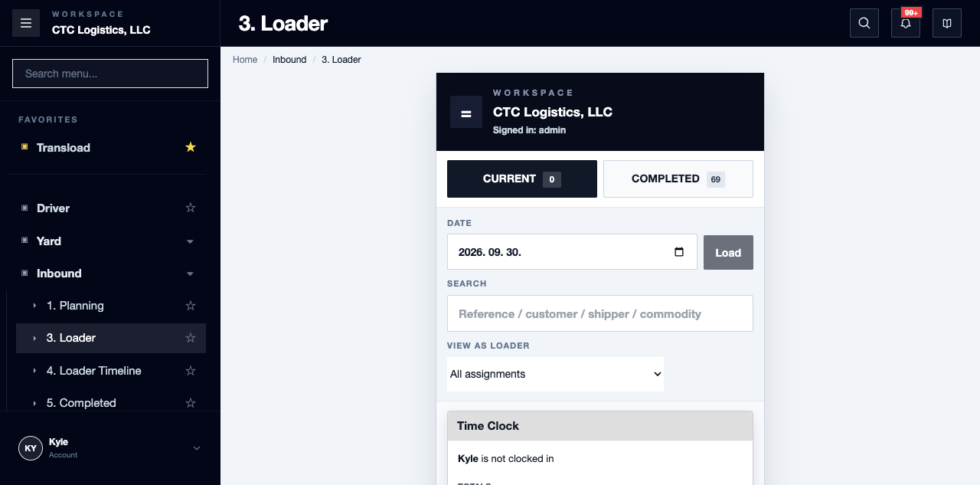980x485 pixels.
Task: Open the date picker calendar icon
Action: coord(679,252)
